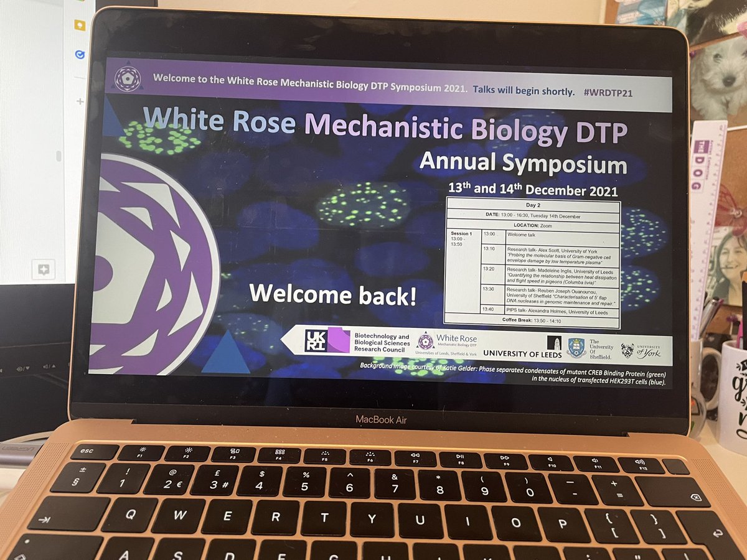747x560 pixels.
Task: Select the Day 2 header of the schedule
Action: [534, 205]
